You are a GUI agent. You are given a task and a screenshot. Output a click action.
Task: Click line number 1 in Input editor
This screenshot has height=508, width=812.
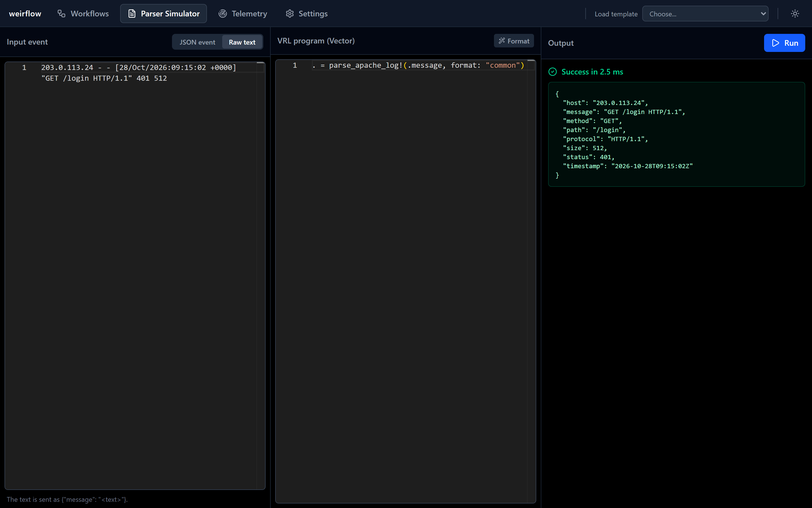24,67
